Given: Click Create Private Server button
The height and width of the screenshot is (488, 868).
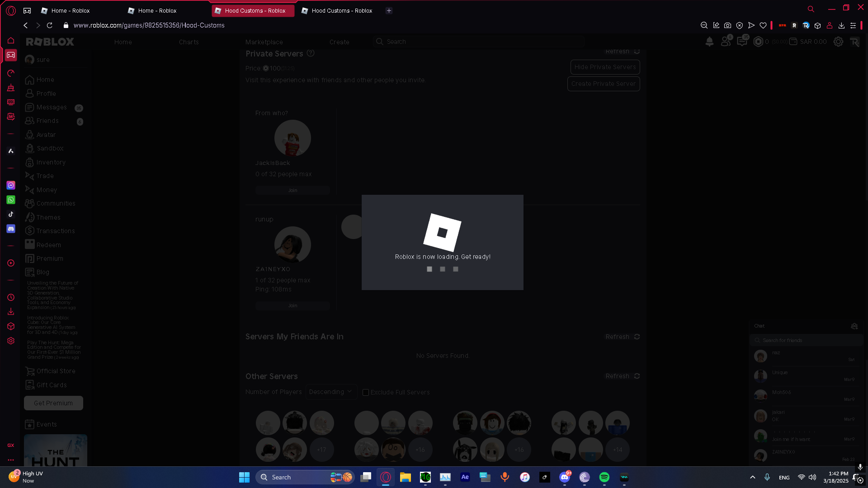Looking at the screenshot, I should pos(603,84).
